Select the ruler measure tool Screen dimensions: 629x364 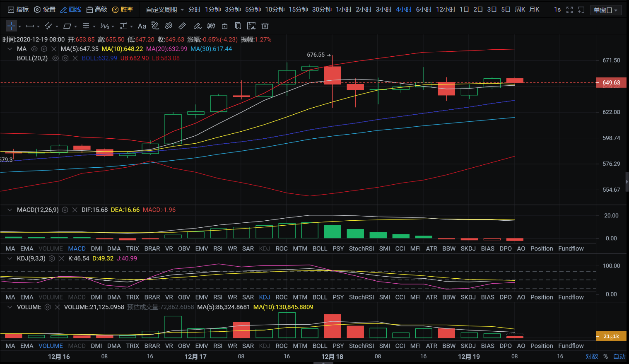pyautogui.click(x=182, y=26)
